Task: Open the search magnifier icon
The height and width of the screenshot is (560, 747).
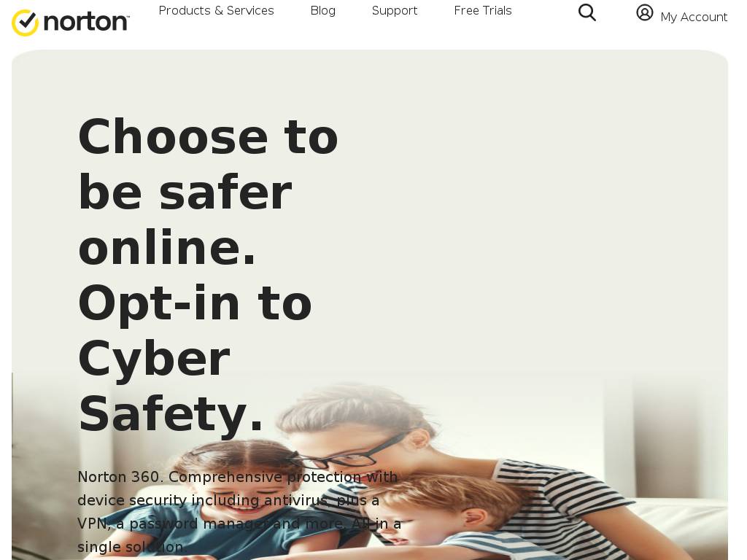Action: click(587, 12)
